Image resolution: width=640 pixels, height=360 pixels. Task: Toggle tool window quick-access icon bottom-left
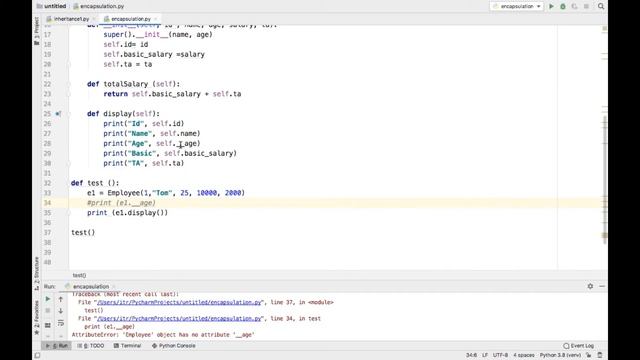[37, 355]
